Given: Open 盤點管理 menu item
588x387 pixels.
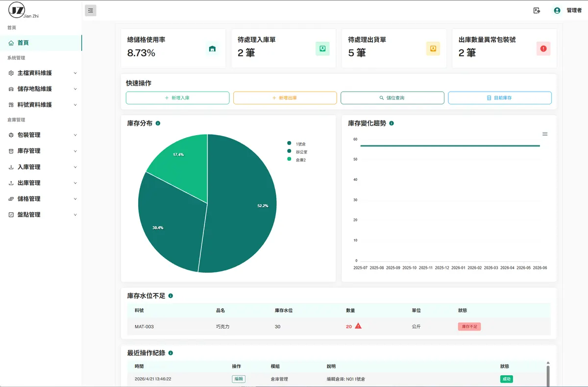Looking at the screenshot, I should (x=41, y=215).
